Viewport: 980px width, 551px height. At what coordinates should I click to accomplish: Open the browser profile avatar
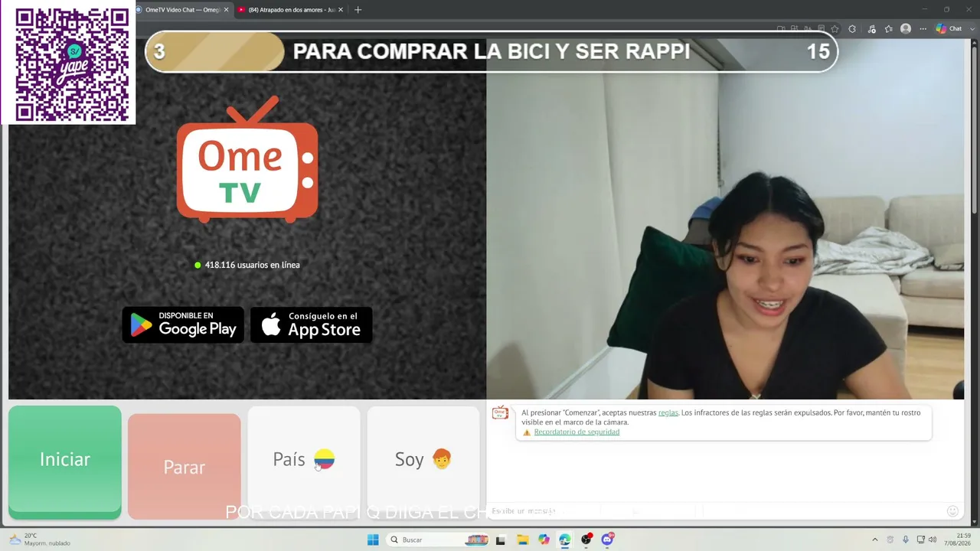pyautogui.click(x=906, y=29)
